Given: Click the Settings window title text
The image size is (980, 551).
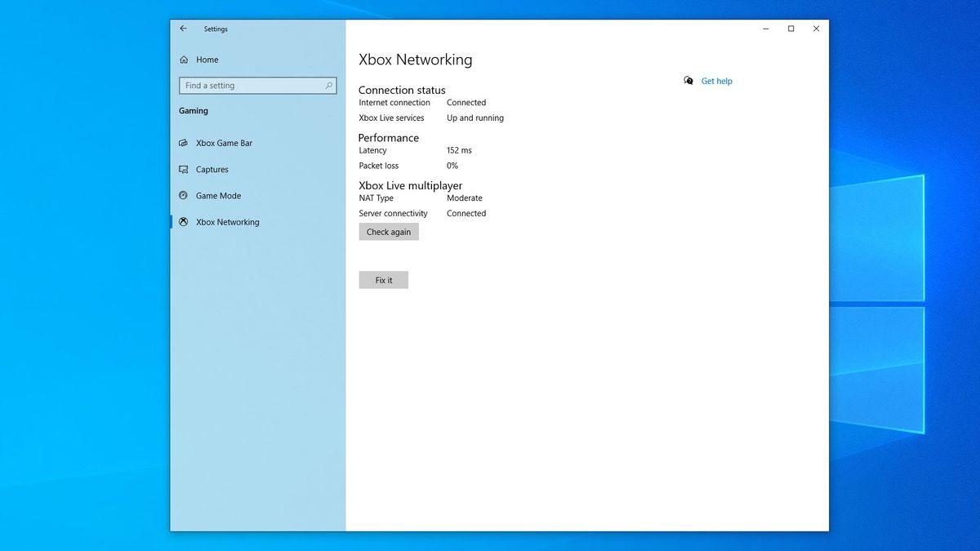Looking at the screenshot, I should point(216,29).
